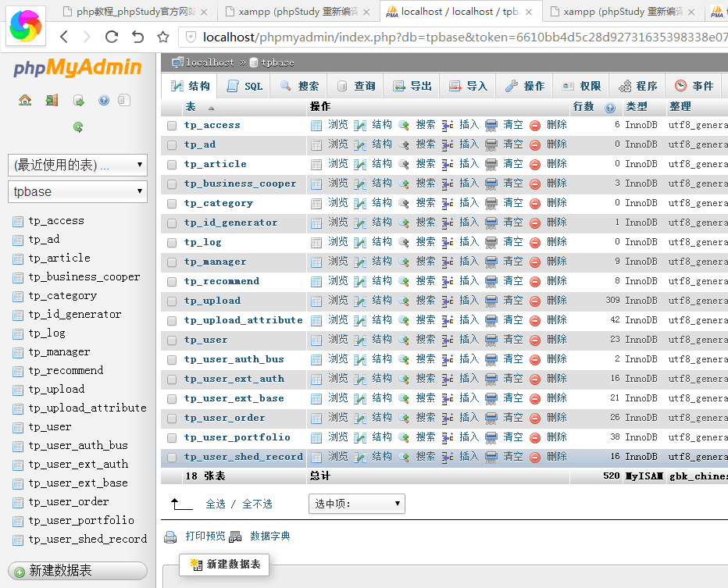Click the phpMyAdmin home icon
The width and height of the screenshot is (728, 588).
[x=25, y=100]
